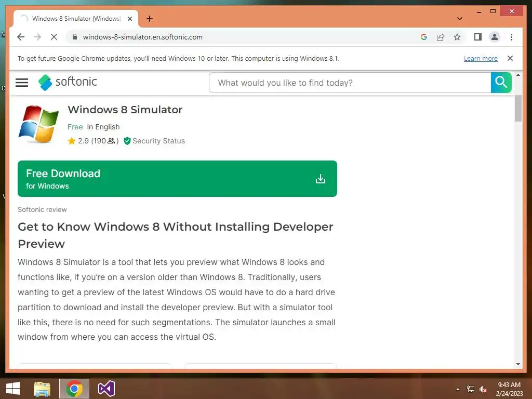The image size is (532, 399).
Task: Click the Windows 8 Simulator app logo
Action: tap(38, 124)
